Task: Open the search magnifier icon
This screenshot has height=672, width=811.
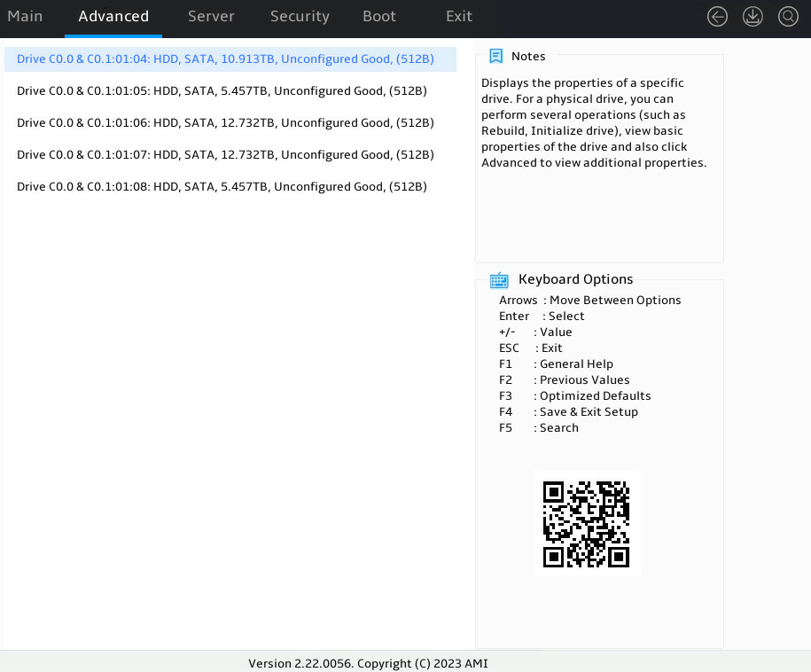Action: point(788,17)
